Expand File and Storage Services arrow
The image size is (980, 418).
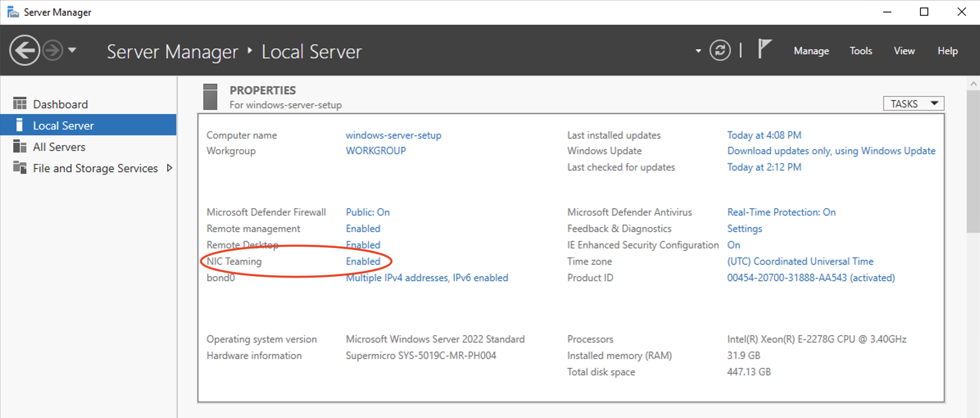169,168
